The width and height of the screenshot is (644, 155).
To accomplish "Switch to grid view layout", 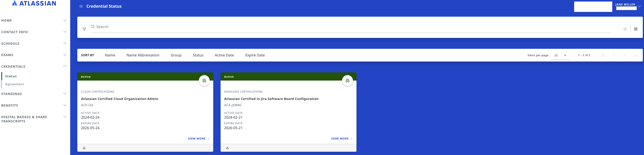I will pos(625,29).
